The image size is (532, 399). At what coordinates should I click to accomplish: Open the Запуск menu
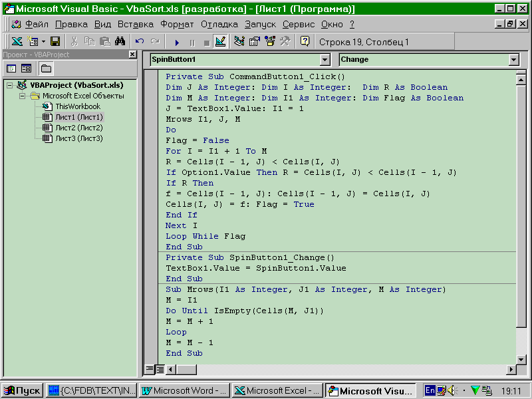click(x=260, y=25)
